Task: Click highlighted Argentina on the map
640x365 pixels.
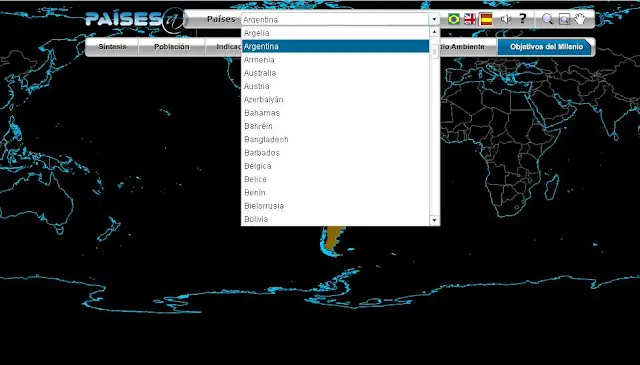Action: click(333, 236)
